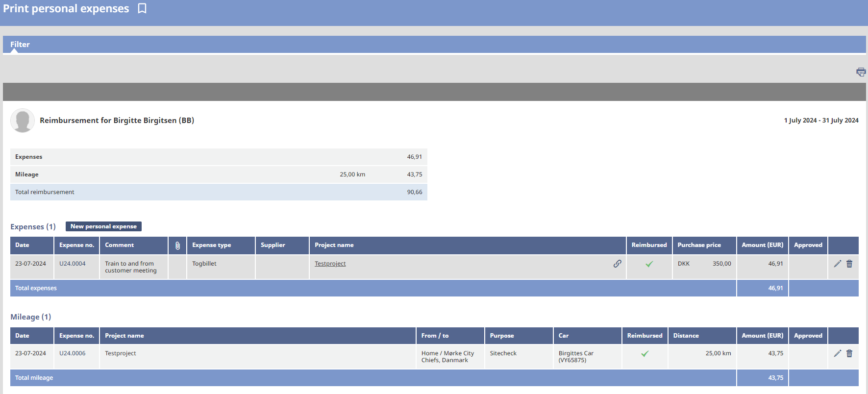This screenshot has height=394, width=868.
Task: Click the printer icon to print expenses
Action: coord(861,72)
